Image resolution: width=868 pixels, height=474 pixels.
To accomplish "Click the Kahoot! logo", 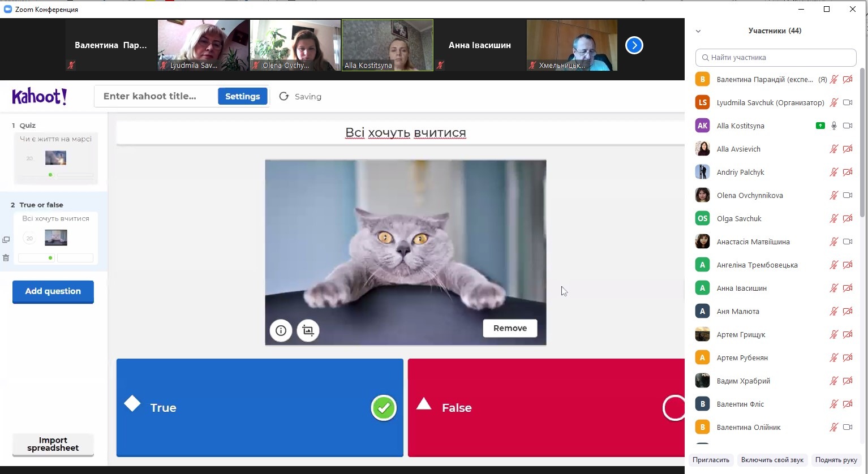I will [40, 97].
